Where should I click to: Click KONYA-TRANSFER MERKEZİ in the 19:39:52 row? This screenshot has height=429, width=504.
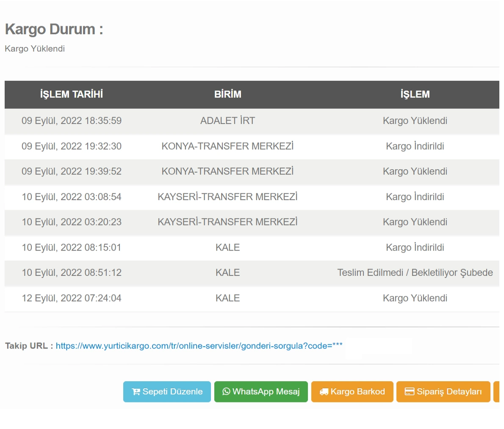[227, 171]
